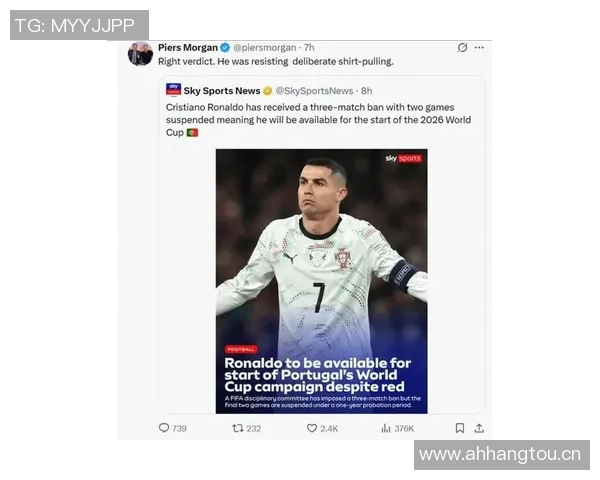The height and width of the screenshot is (480, 600).
Task: Like the tweet with the heart icon
Action: [312, 428]
